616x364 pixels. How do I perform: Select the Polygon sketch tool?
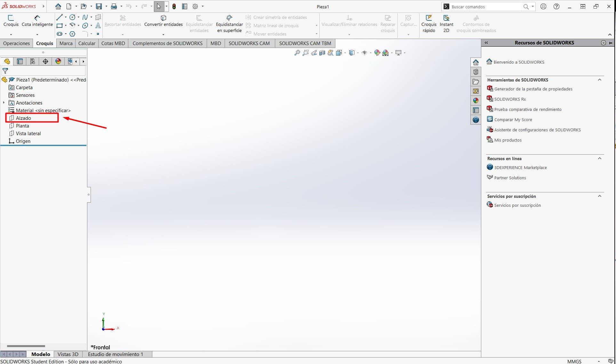click(x=73, y=34)
